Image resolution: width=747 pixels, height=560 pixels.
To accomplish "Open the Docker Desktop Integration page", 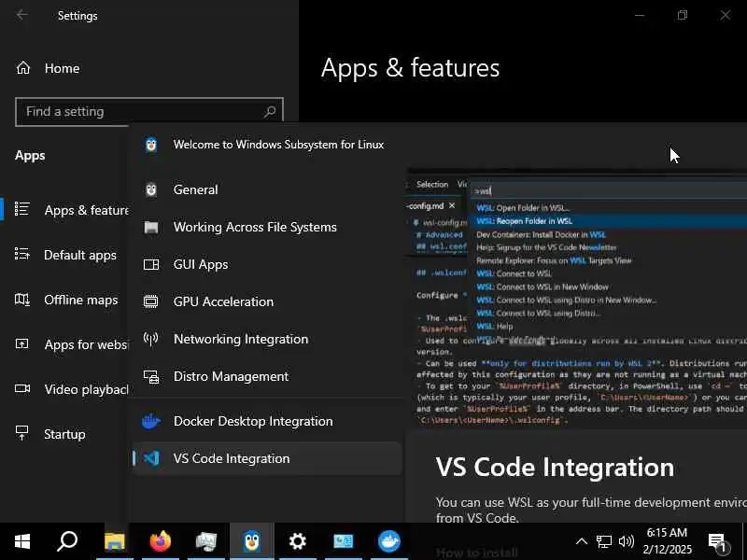I will tap(267, 421).
